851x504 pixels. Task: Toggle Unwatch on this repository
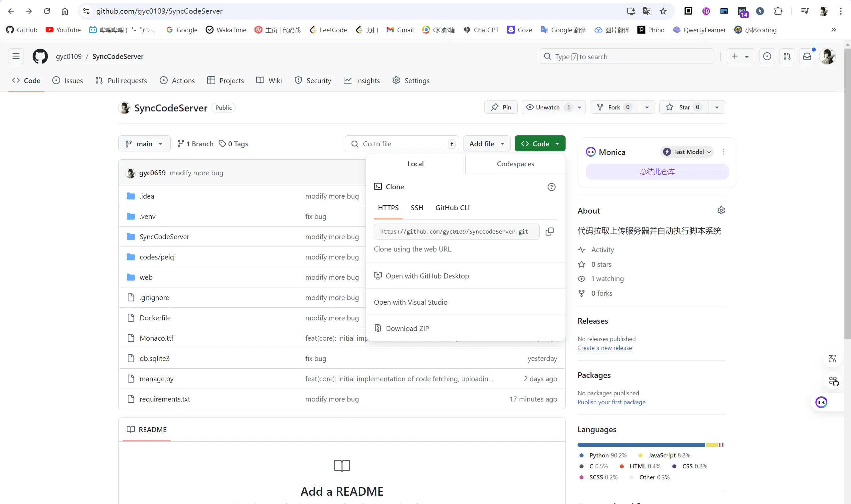point(547,107)
